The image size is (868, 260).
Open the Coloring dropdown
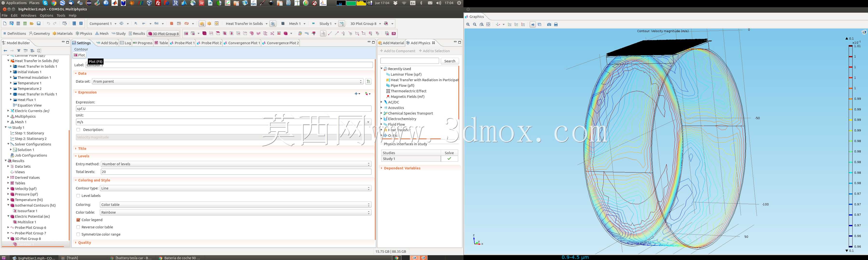(x=236, y=205)
